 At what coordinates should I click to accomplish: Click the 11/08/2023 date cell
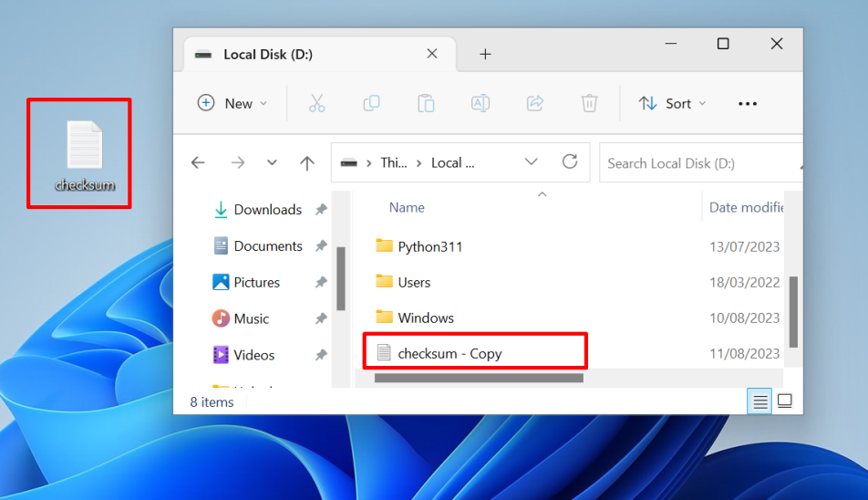(x=745, y=353)
